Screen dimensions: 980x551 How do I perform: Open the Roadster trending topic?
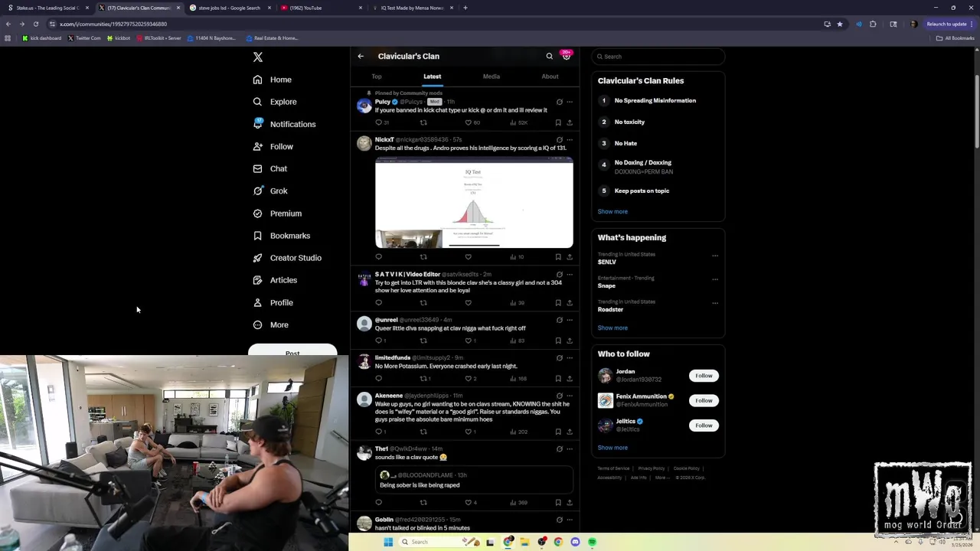point(610,309)
